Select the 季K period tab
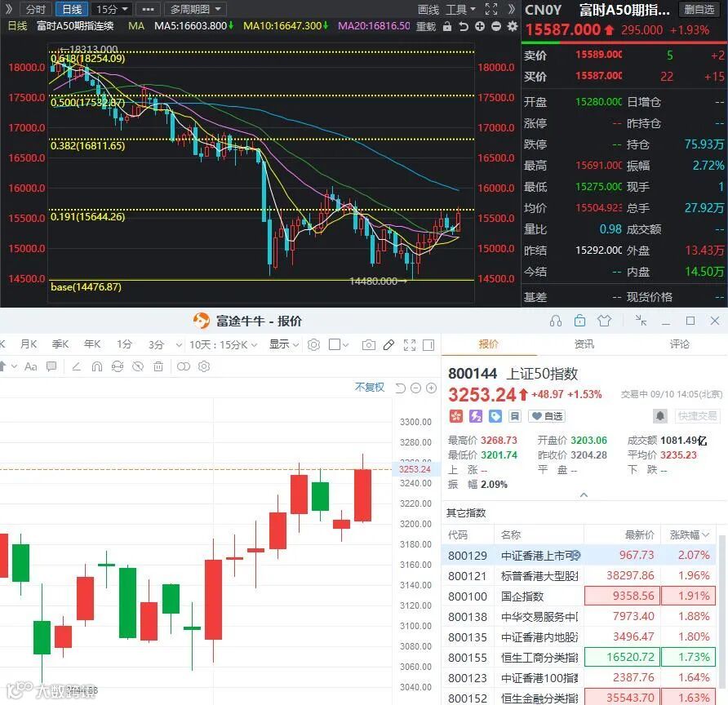 coord(60,344)
